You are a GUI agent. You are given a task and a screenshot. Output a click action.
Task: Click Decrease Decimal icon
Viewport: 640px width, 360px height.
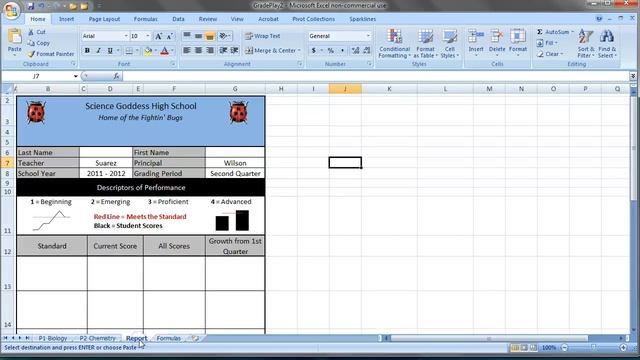(x=367, y=51)
